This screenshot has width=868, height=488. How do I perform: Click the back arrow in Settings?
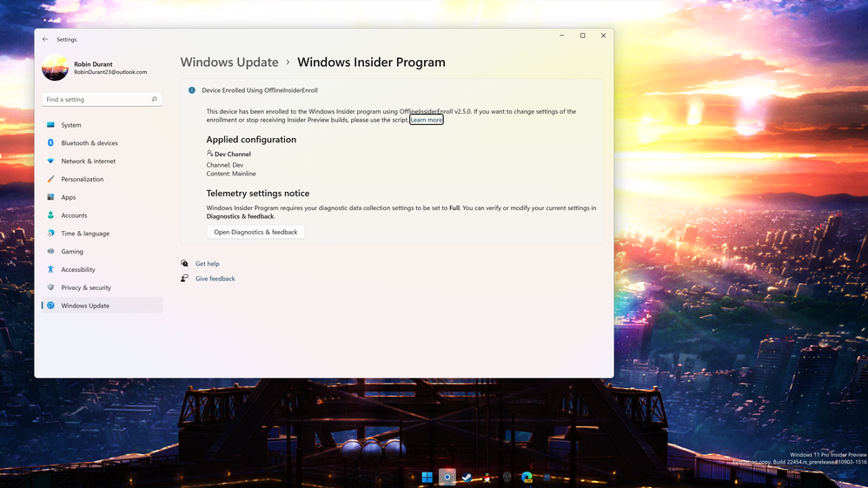45,39
